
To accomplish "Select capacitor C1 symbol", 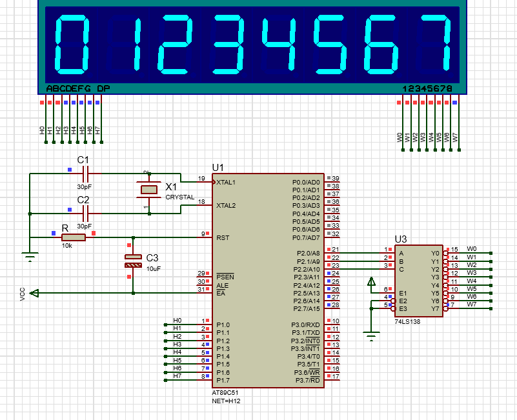I will [x=85, y=174].
